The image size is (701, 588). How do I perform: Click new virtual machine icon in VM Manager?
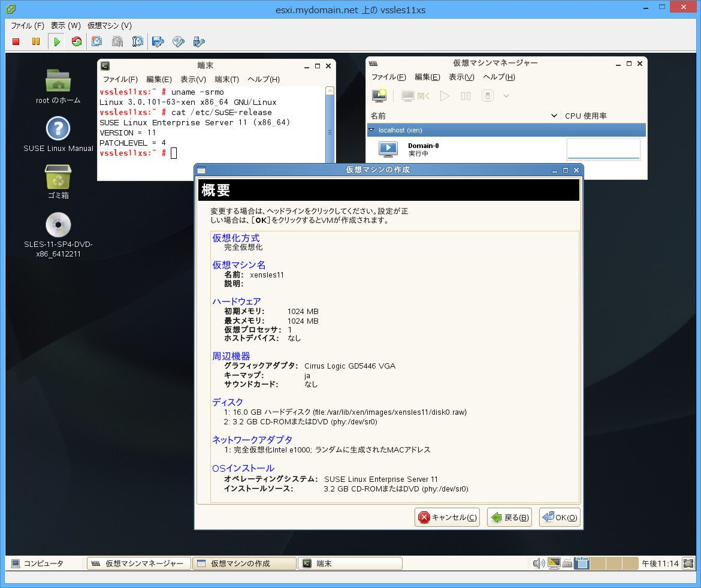(380, 96)
